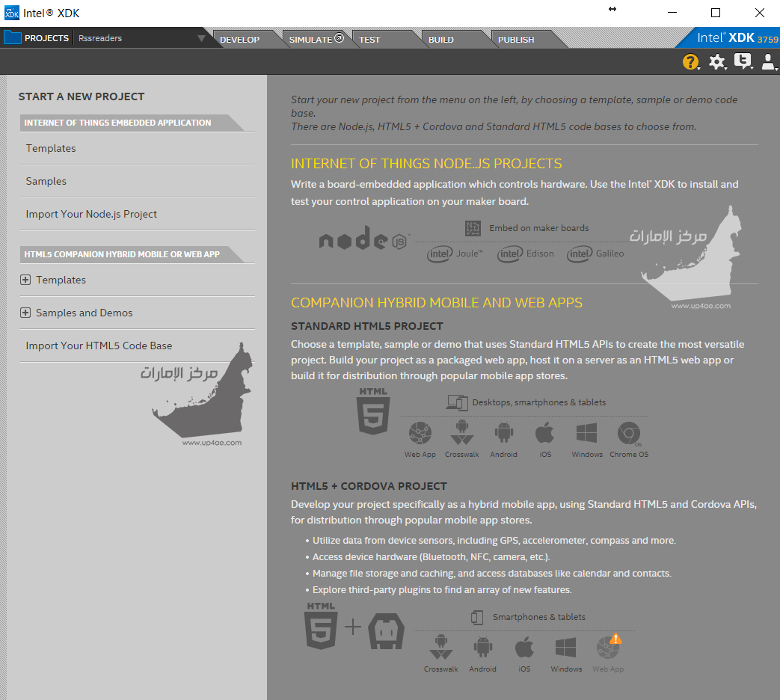Click the Cordova robot logo
The height and width of the screenshot is (700, 780).
(x=386, y=631)
